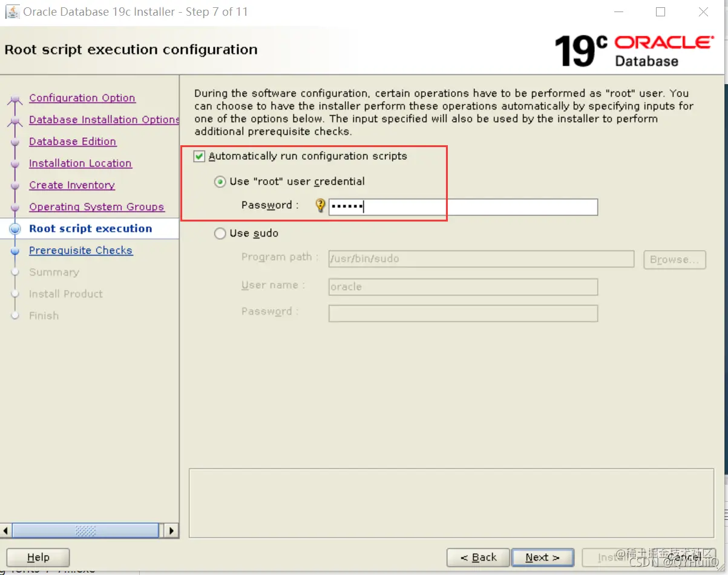
Task: Open Prerequisite Checks step
Action: click(81, 251)
